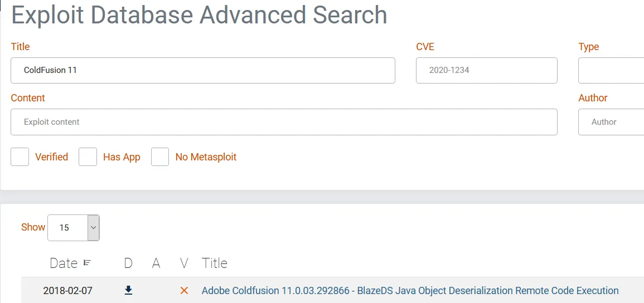Focus the Title field containing ColdFusion 11

(202, 71)
